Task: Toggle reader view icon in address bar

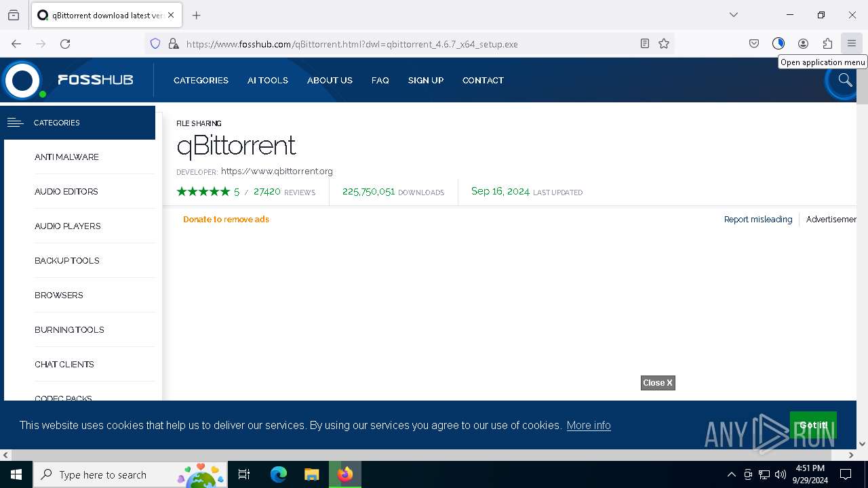Action: [x=645, y=44]
